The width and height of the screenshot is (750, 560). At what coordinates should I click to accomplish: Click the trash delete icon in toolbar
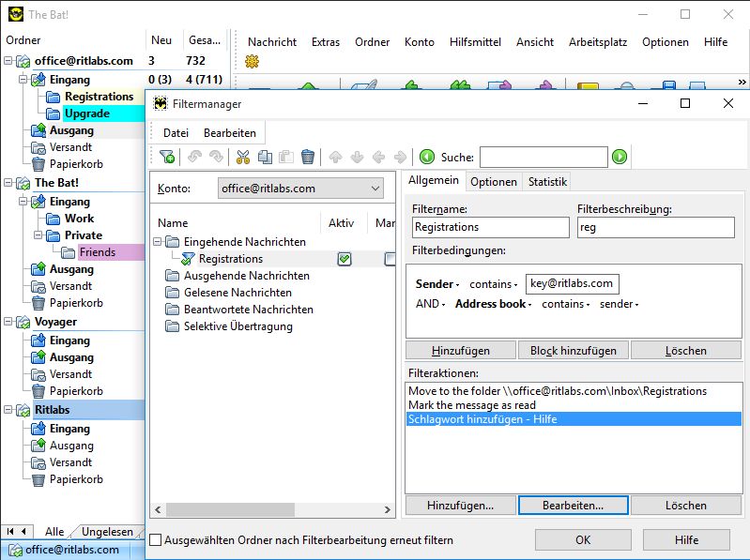point(308,158)
